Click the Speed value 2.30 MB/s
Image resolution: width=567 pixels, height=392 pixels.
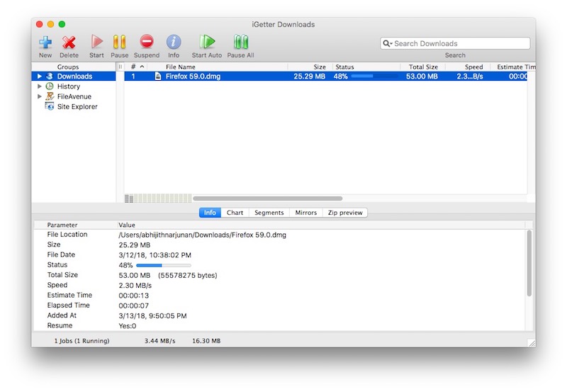pos(135,286)
